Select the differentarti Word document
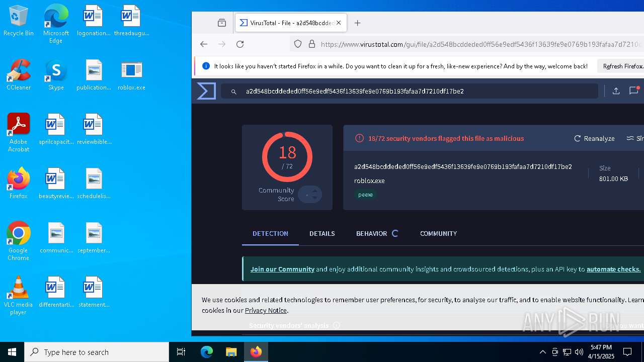Image resolution: width=644 pixels, height=362 pixels. click(56, 292)
